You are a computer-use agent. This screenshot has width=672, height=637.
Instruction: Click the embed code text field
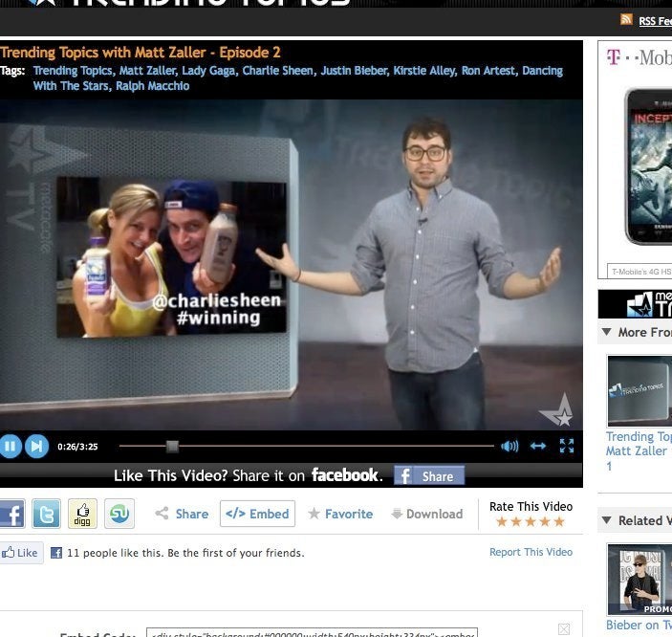pyautogui.click(x=312, y=633)
